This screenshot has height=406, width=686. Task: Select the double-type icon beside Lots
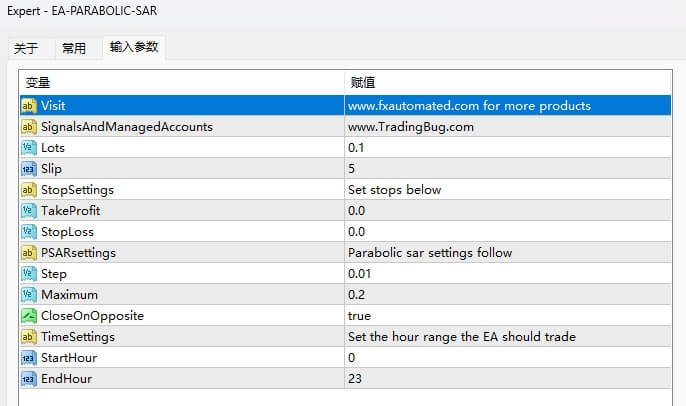click(x=28, y=148)
